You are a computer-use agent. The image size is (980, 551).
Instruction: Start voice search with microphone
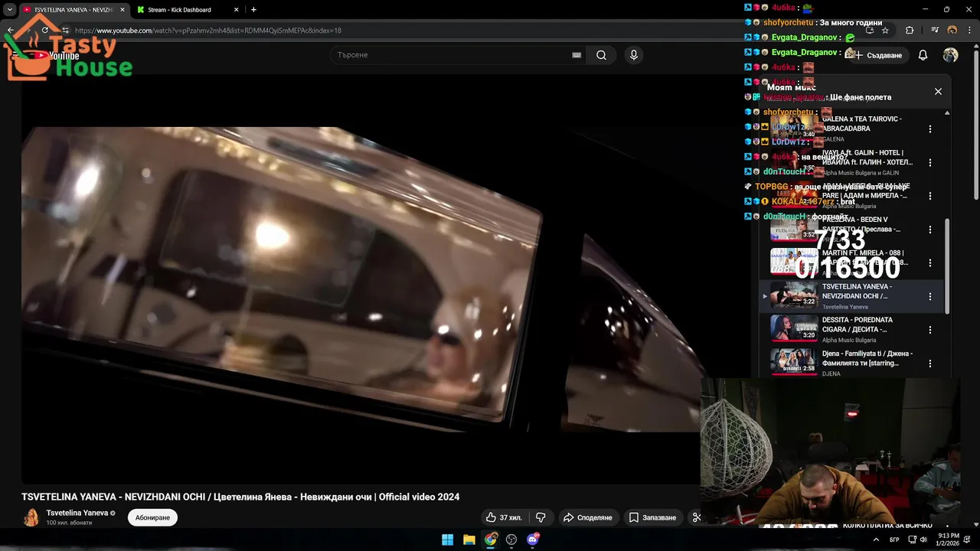[x=633, y=55]
